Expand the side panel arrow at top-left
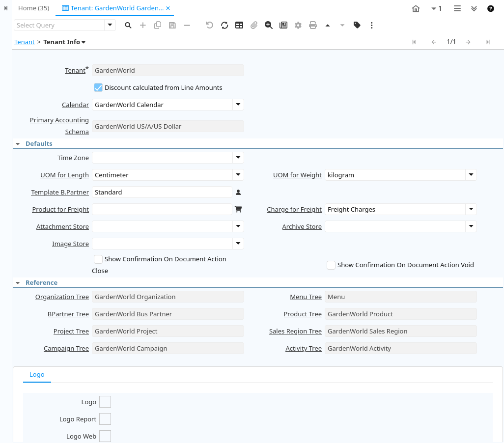This screenshot has width=504, height=443. click(6, 8)
